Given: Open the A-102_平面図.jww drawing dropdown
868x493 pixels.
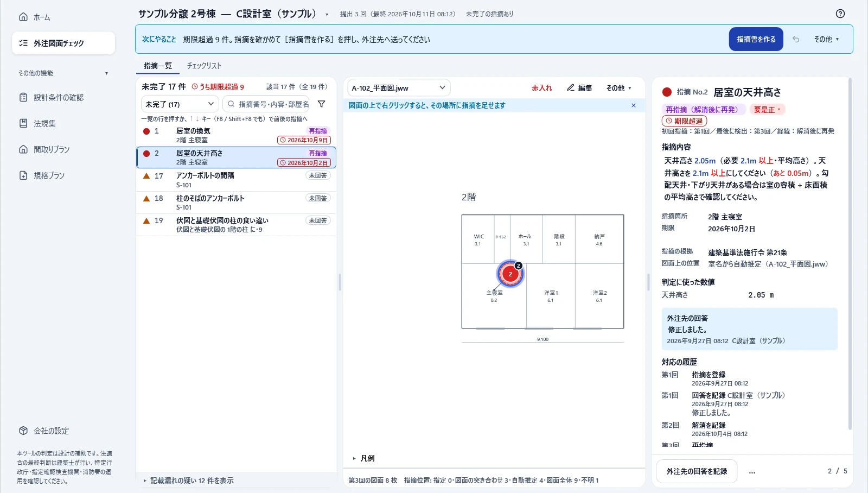Looking at the screenshot, I should click(x=399, y=87).
